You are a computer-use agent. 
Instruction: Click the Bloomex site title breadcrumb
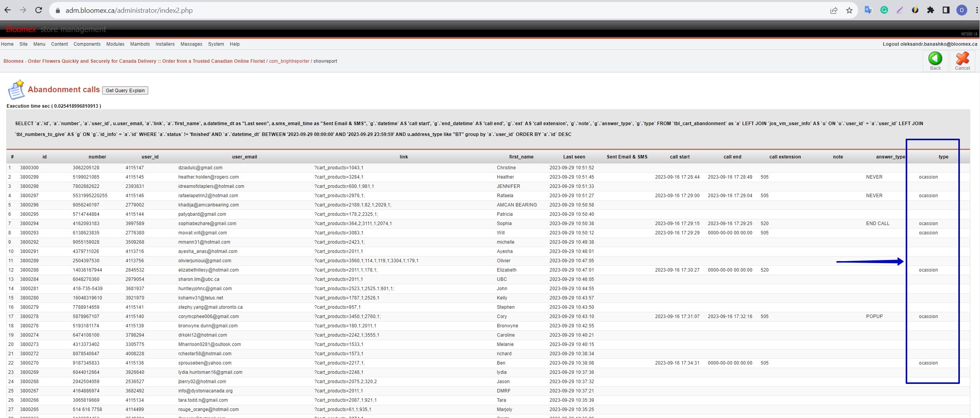click(x=134, y=61)
